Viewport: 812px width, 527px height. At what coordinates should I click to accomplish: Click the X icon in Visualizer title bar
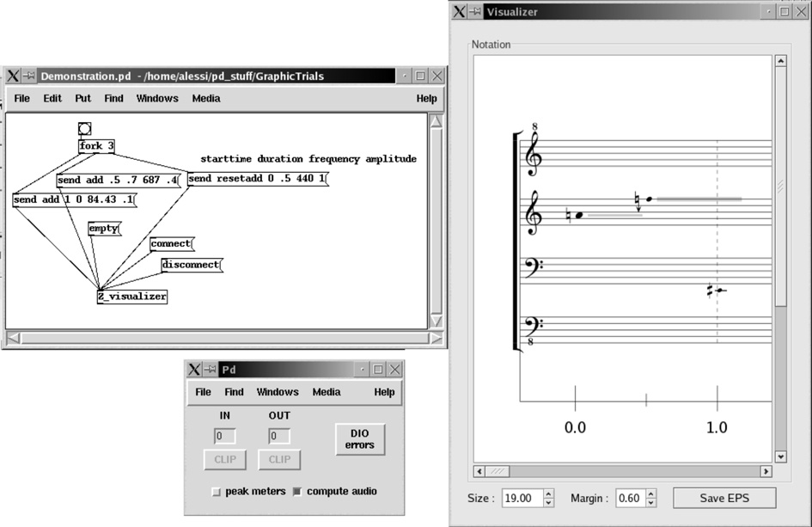[461, 11]
